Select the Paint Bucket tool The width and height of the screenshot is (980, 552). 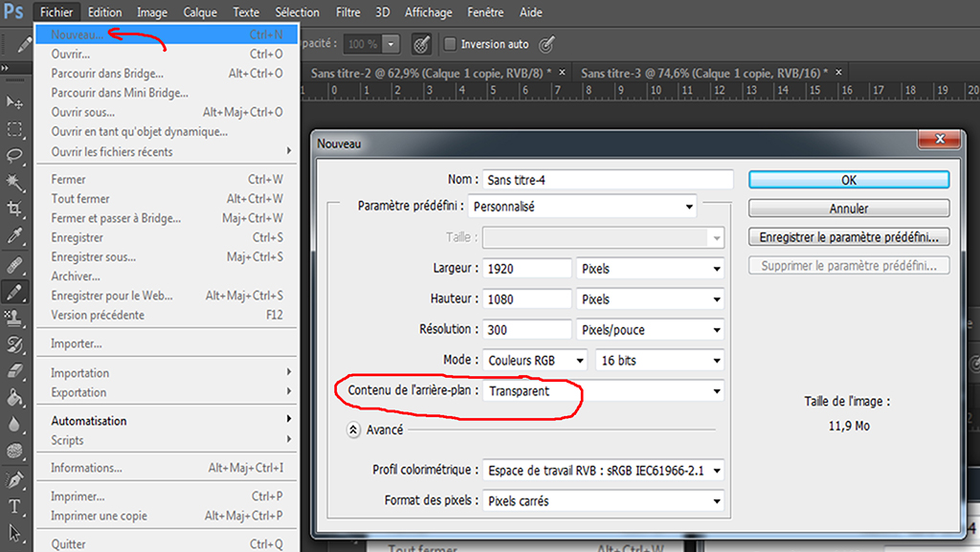click(x=13, y=398)
